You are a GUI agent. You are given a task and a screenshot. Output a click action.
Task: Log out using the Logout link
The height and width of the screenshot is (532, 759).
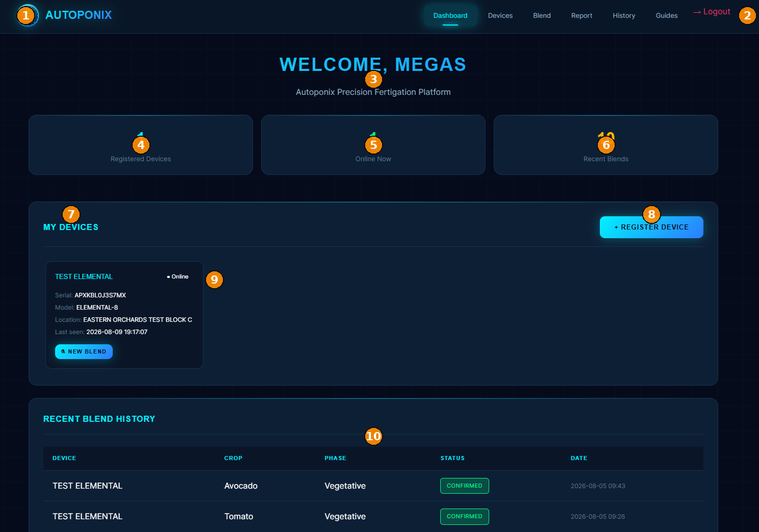point(712,12)
